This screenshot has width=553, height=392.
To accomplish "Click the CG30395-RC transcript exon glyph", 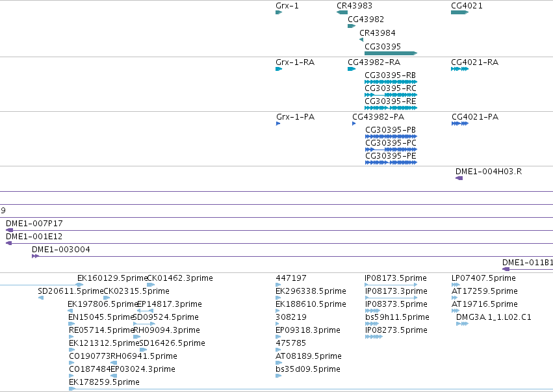I will point(391,95).
